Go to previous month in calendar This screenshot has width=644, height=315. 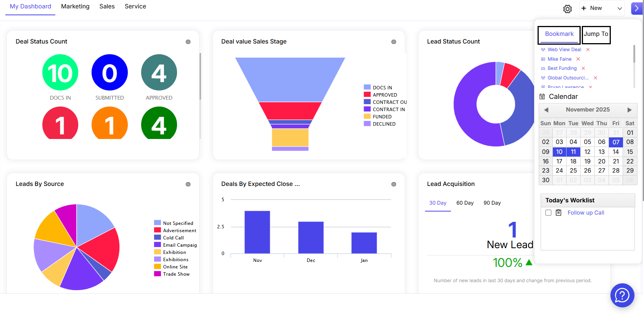(x=546, y=110)
